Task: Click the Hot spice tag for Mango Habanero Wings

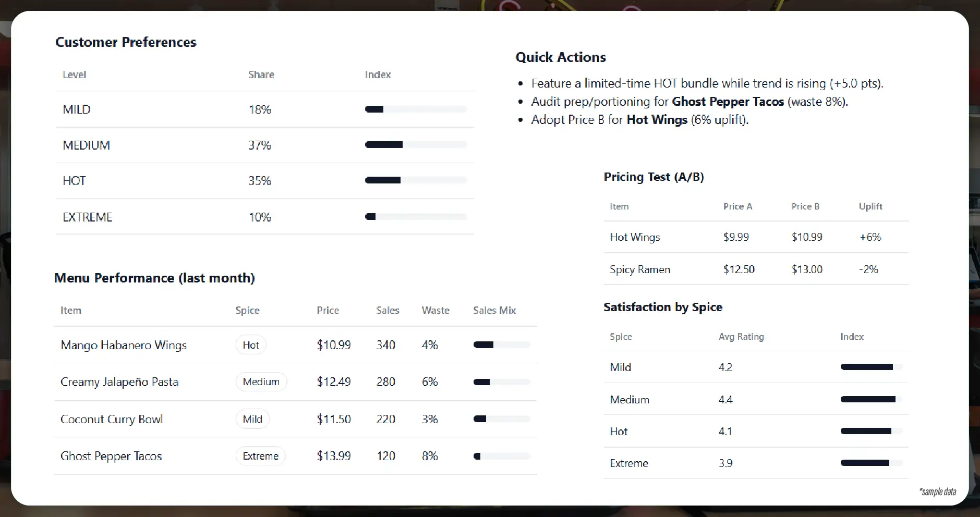Action: 251,345
